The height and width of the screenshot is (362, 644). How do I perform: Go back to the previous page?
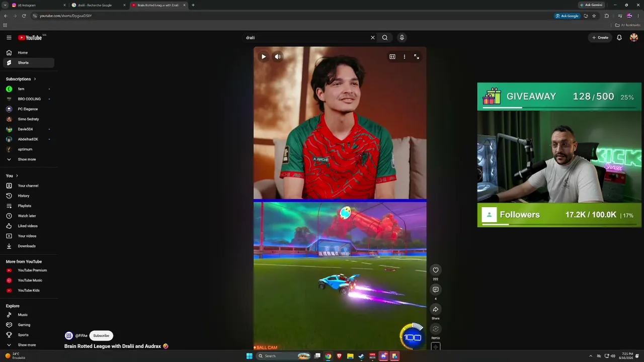click(x=6, y=16)
